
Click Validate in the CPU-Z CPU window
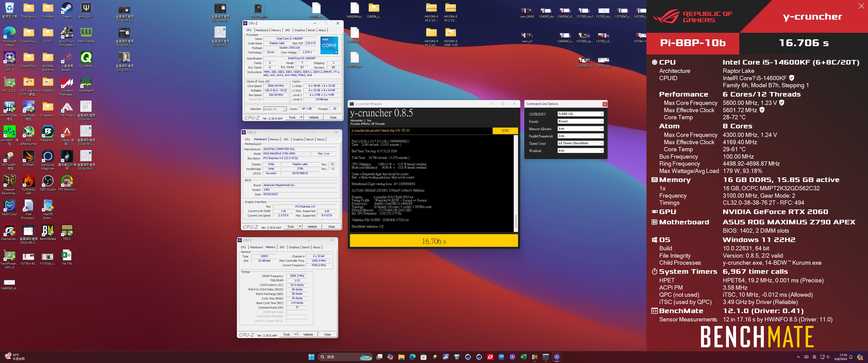point(313,117)
